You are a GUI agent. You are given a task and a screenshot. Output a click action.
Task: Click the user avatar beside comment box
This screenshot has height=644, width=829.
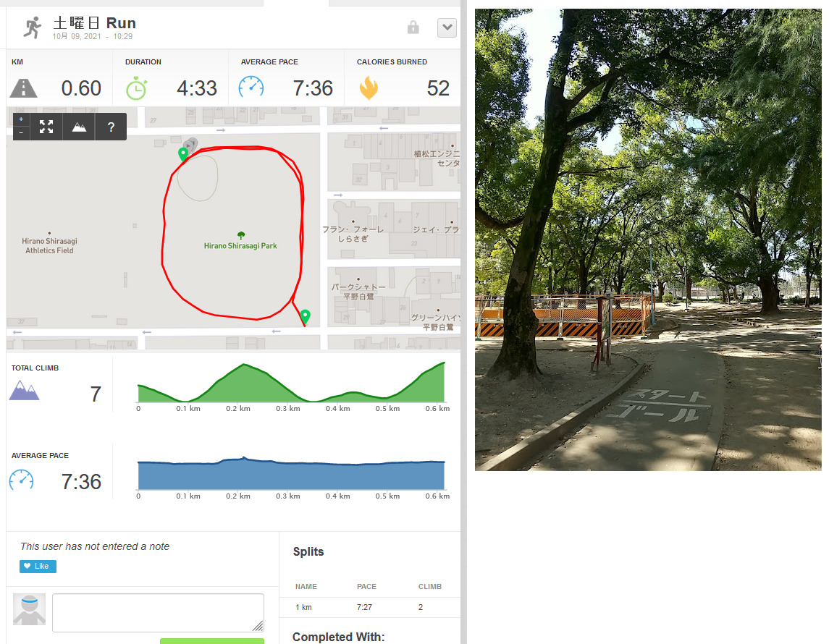(29, 610)
